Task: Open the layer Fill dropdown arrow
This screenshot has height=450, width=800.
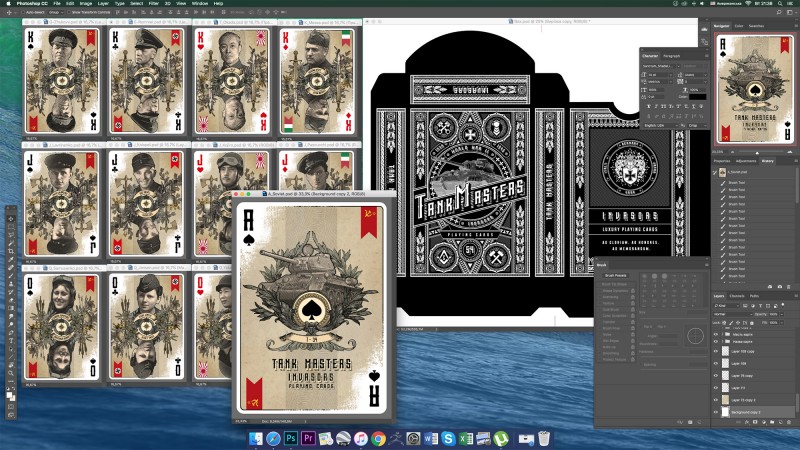Action: point(782,323)
